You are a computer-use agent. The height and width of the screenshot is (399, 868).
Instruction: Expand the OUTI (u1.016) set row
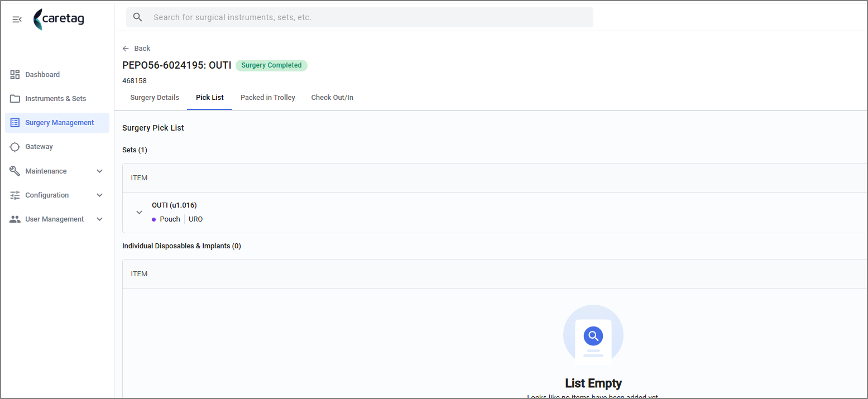140,213
